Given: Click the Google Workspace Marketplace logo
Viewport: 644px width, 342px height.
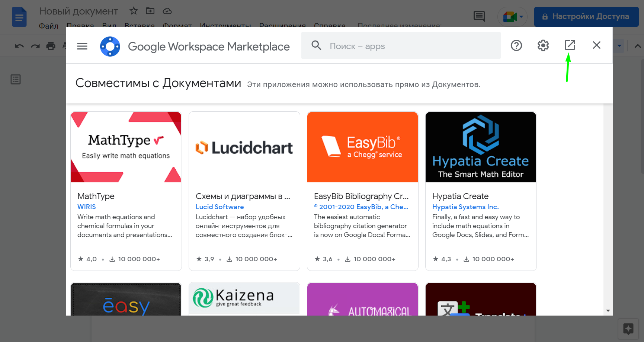Looking at the screenshot, I should point(110,47).
